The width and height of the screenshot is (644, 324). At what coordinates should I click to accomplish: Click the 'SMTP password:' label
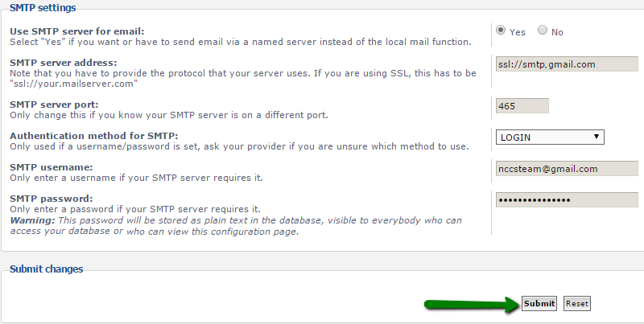52,199
